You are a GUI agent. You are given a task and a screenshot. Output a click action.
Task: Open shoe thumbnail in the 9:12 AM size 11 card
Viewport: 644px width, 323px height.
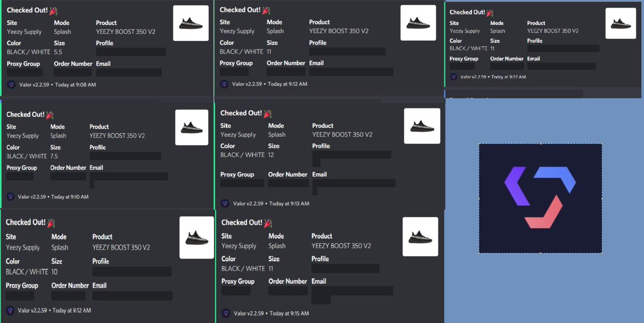pos(418,23)
